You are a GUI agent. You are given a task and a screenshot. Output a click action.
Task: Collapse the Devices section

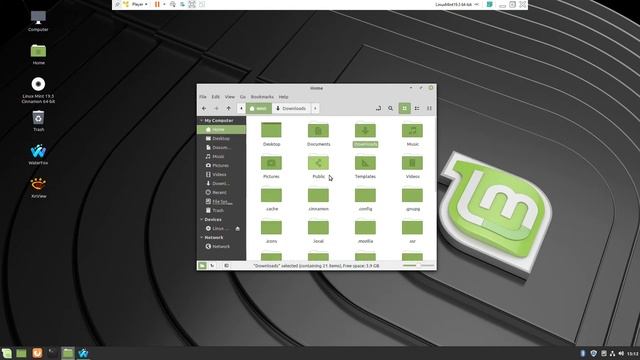pyautogui.click(x=201, y=219)
